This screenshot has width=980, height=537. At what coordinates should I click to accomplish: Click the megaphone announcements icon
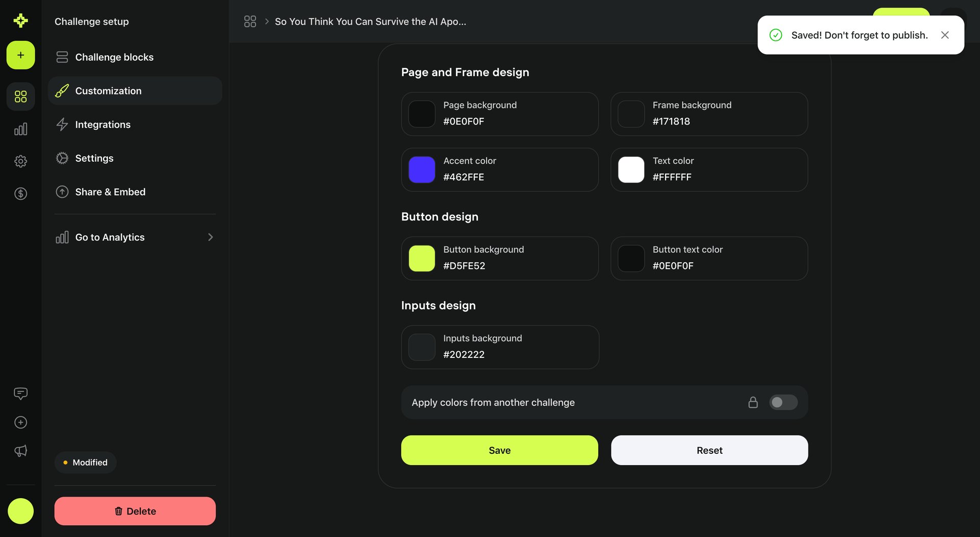(20, 451)
